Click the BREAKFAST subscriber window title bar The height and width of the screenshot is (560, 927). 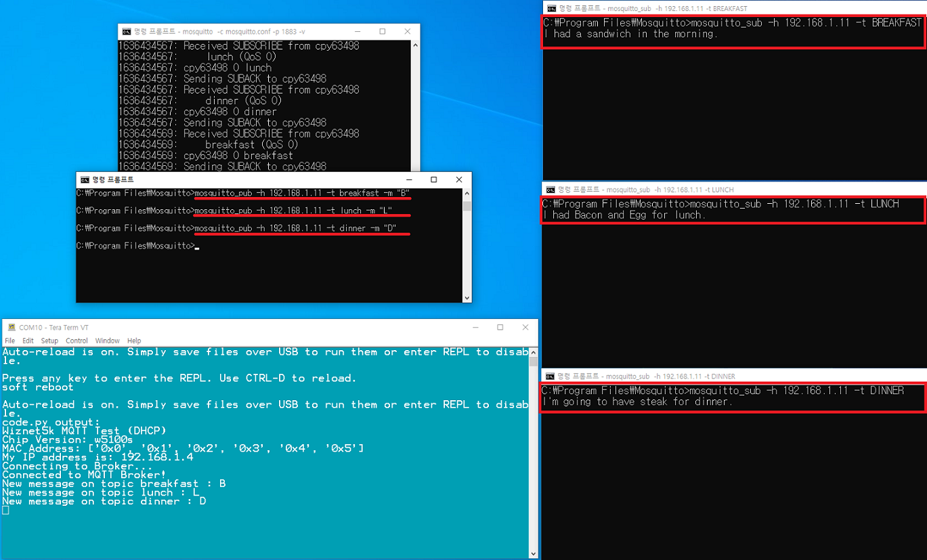[x=734, y=8]
